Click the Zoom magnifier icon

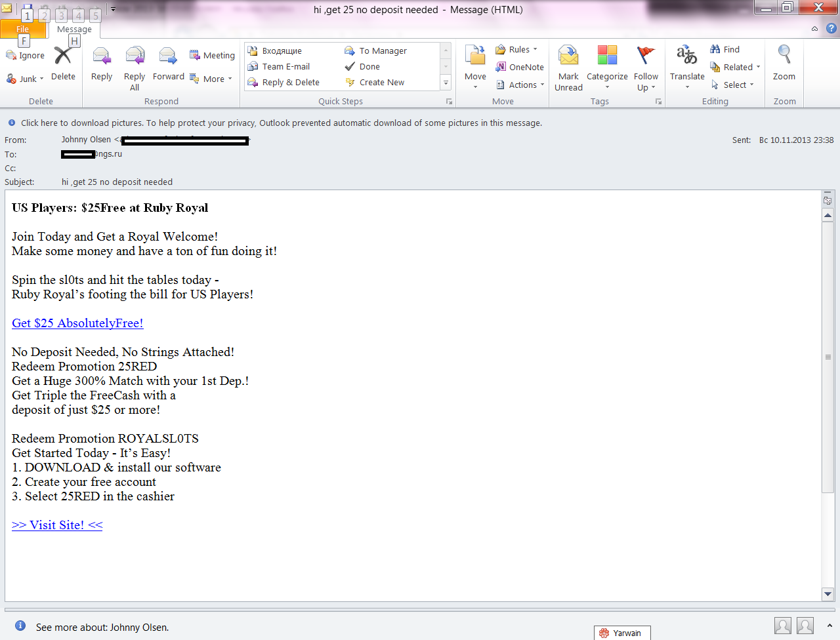784,55
